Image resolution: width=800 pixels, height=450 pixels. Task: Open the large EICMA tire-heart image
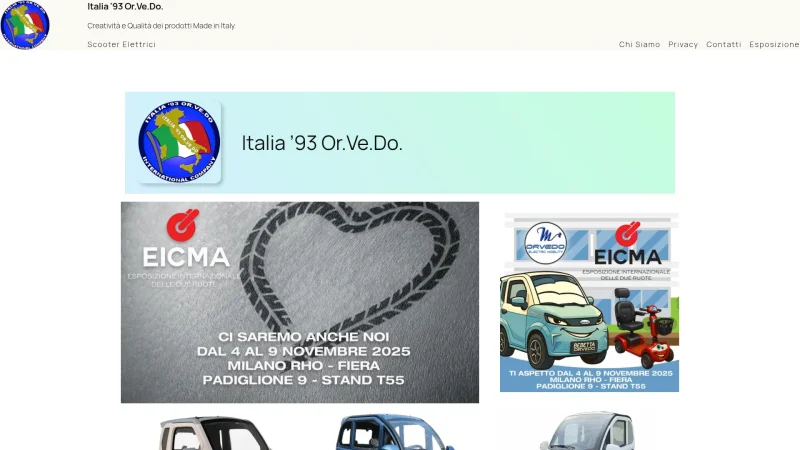click(300, 303)
